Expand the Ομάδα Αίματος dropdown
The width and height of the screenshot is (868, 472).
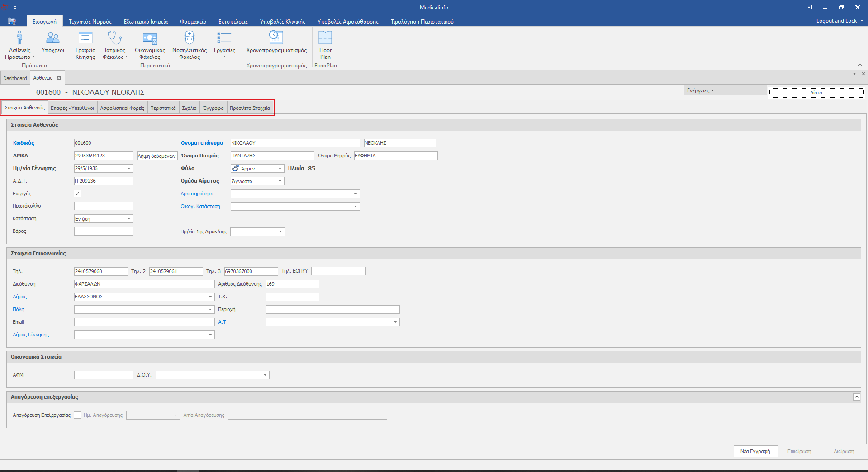pyautogui.click(x=280, y=181)
